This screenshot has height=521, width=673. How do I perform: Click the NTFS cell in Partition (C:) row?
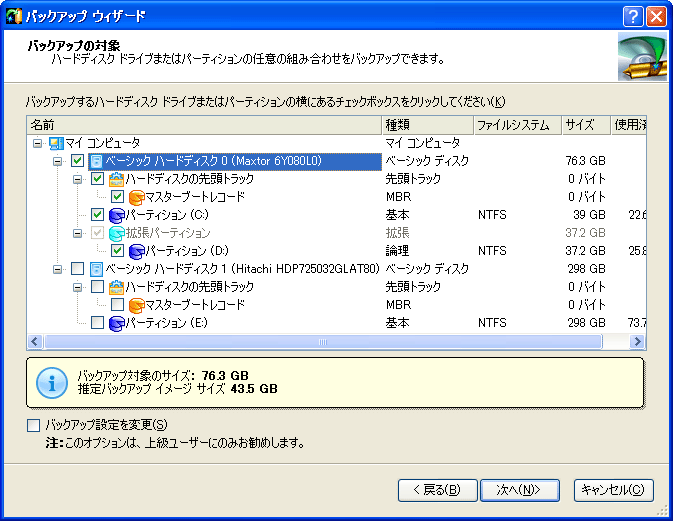[492, 215]
